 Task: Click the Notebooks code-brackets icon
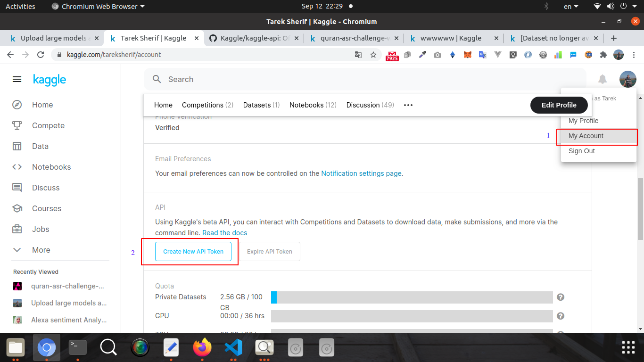pyautogui.click(x=17, y=167)
